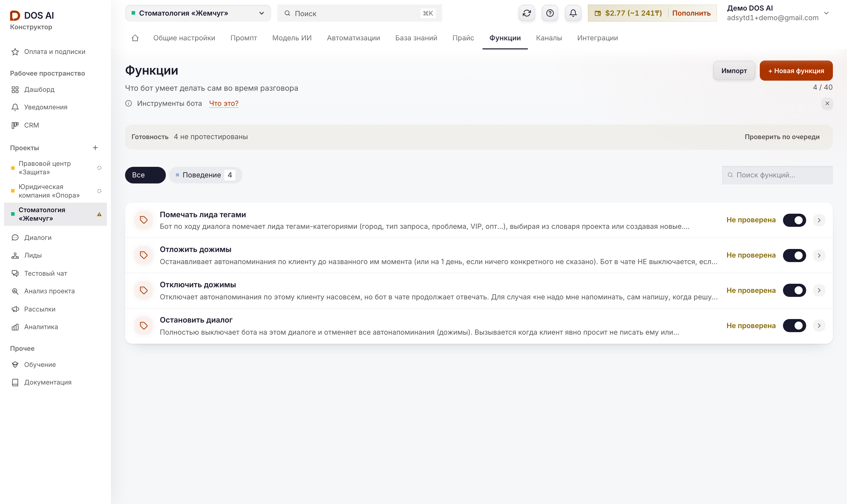This screenshot has width=847, height=504.
Task: Click Пополнить balance link
Action: [691, 13]
